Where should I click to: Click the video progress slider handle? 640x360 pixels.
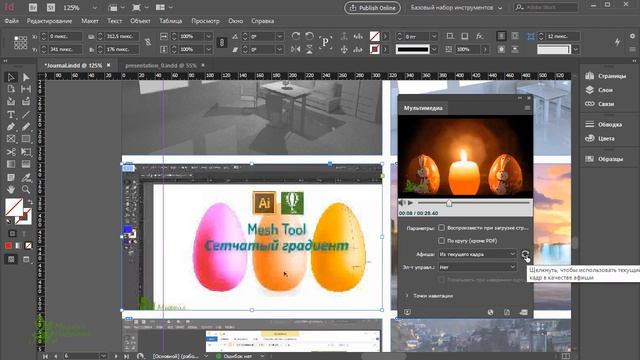point(449,202)
